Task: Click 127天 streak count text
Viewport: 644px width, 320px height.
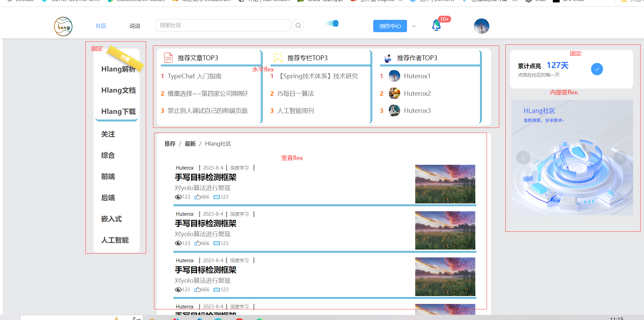Action: point(558,65)
